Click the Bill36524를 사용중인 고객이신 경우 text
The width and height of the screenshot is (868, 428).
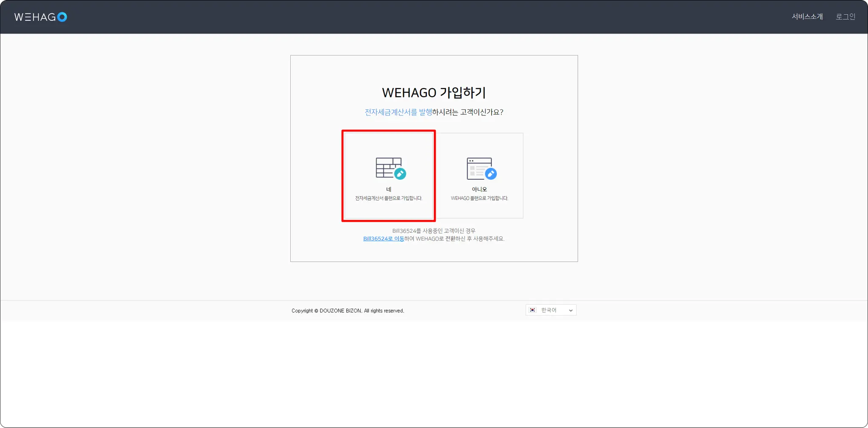[x=434, y=231]
